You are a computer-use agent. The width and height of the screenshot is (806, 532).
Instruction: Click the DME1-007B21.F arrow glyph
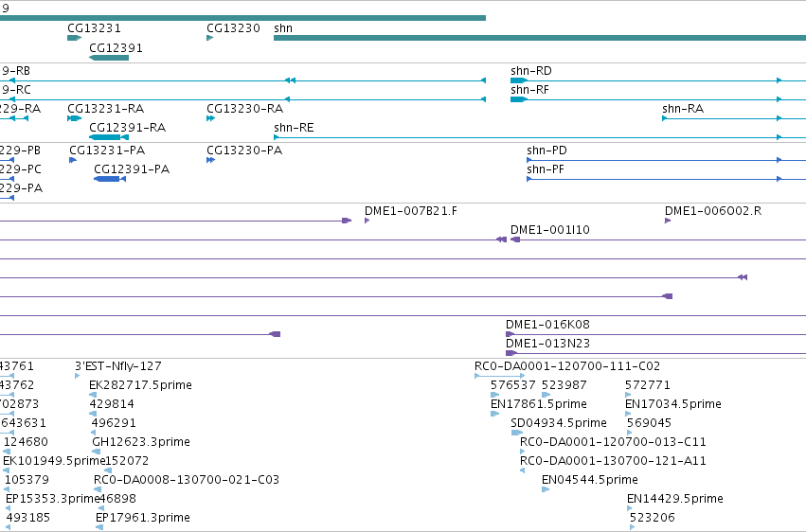367,221
